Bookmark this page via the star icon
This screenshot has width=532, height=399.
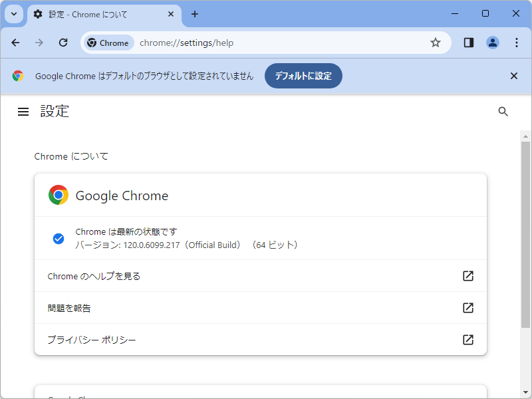[436, 42]
